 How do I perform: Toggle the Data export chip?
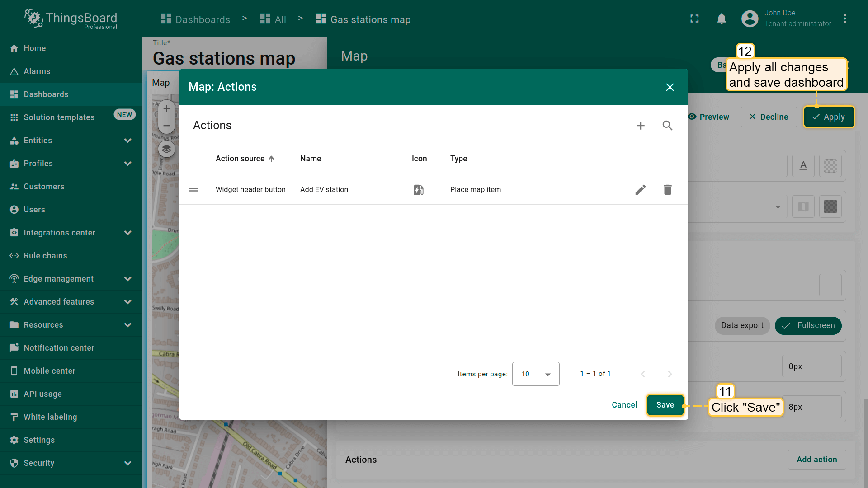pyautogui.click(x=742, y=325)
